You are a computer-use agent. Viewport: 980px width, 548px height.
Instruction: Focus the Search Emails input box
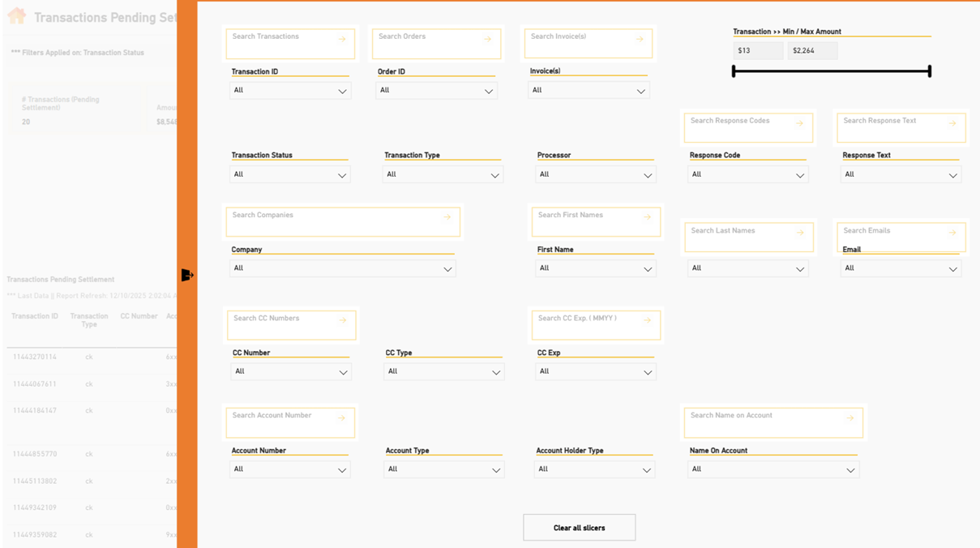[x=901, y=236]
